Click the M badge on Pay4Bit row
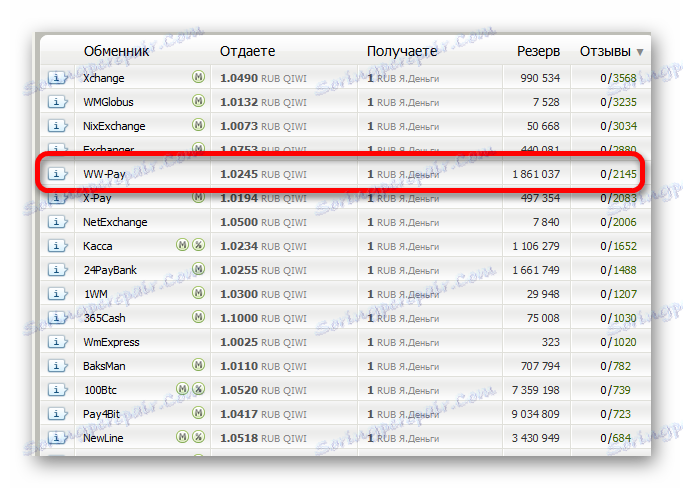This screenshot has height=488, width=683. tap(198, 413)
